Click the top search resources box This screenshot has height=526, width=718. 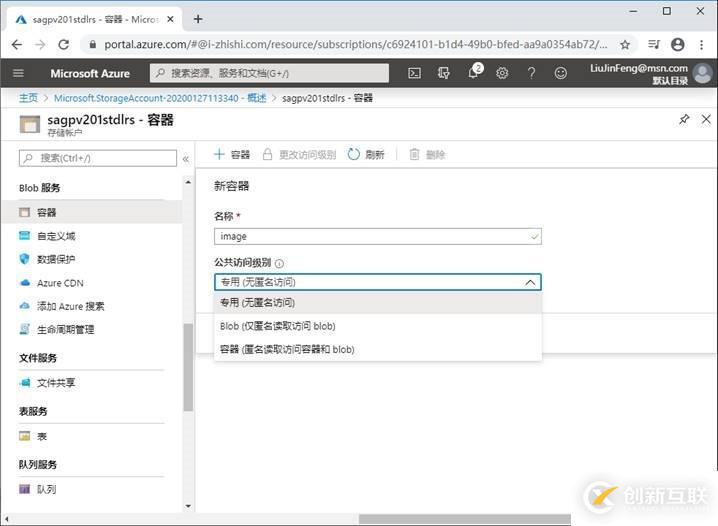270,73
